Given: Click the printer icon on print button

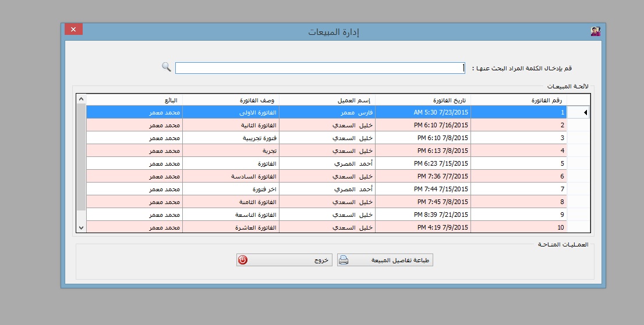Looking at the screenshot, I should [344, 260].
